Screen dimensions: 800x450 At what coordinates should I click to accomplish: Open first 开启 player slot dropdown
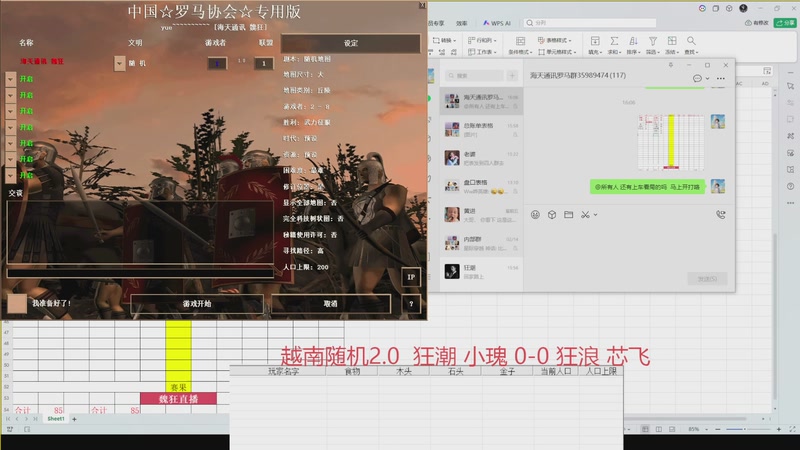click(x=11, y=79)
